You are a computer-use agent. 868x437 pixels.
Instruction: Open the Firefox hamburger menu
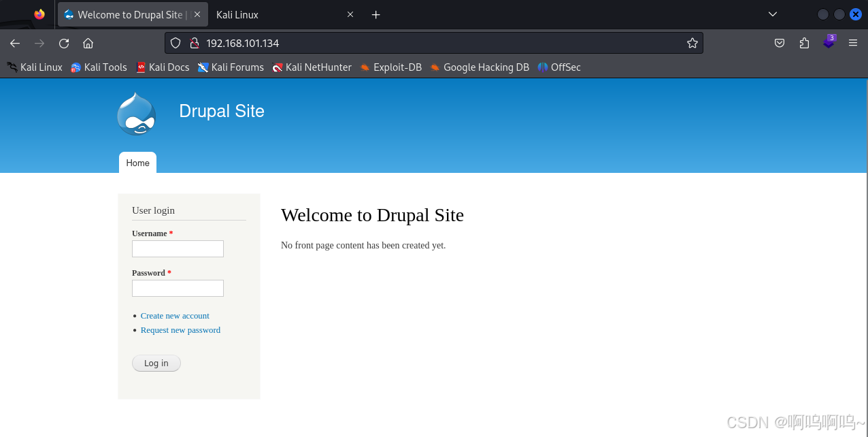click(x=853, y=43)
